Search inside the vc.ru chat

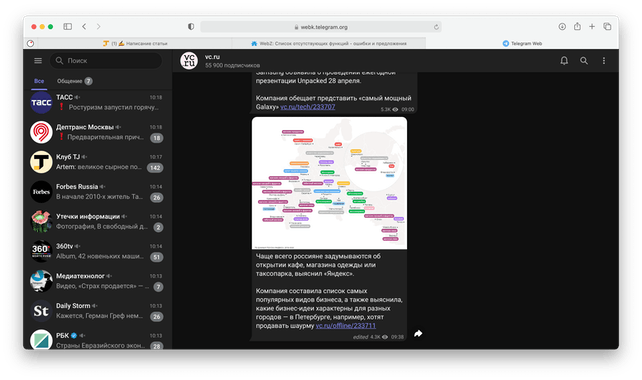pos(584,61)
